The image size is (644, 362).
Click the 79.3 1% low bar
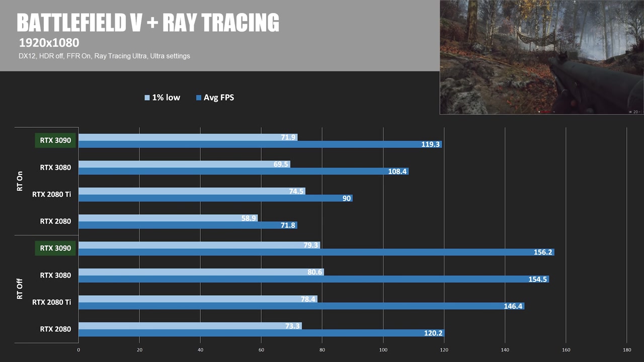point(199,245)
